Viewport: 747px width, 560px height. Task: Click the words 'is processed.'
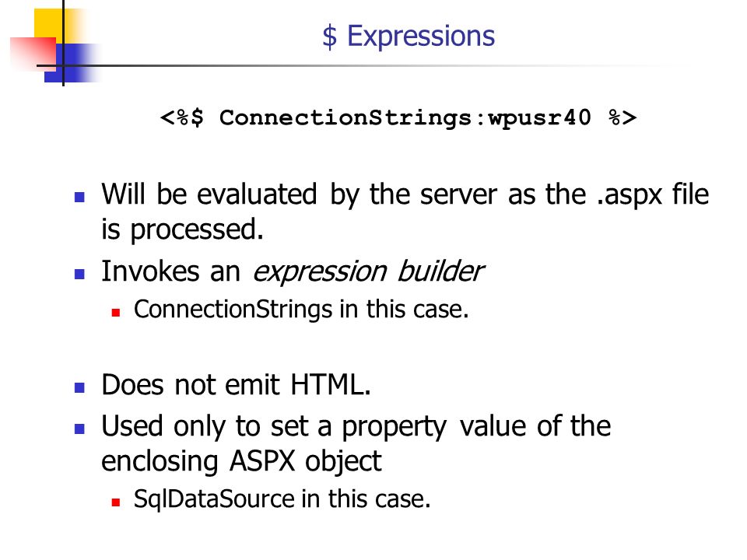(182, 230)
